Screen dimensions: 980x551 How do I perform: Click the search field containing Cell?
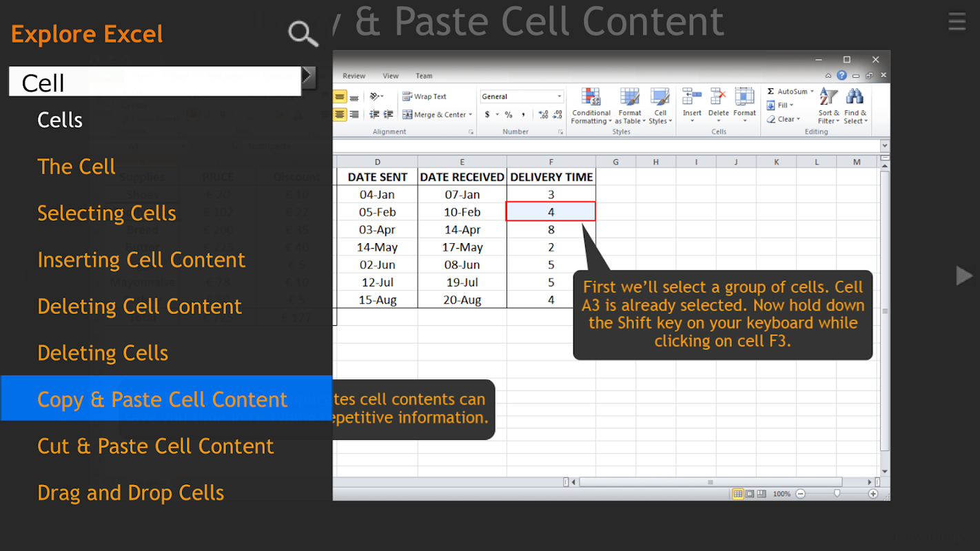pos(155,82)
